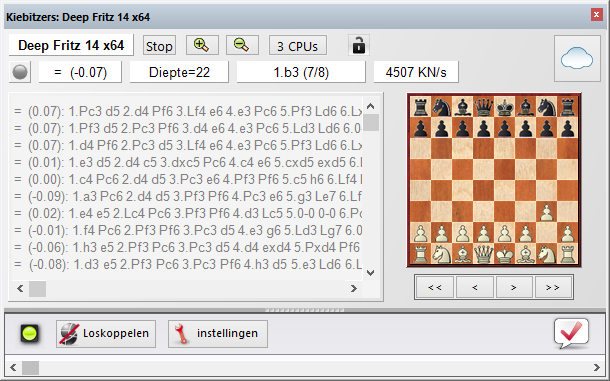
Task: Toggle the padlock lock engine icon
Action: click(x=358, y=45)
